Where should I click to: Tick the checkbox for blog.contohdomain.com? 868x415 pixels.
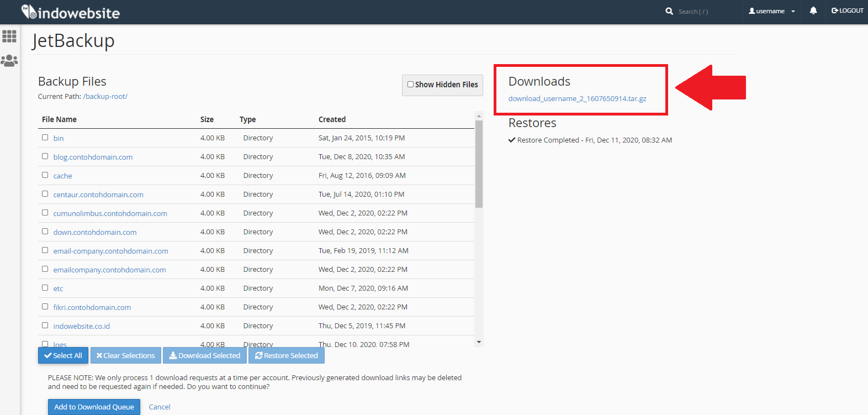tap(45, 156)
